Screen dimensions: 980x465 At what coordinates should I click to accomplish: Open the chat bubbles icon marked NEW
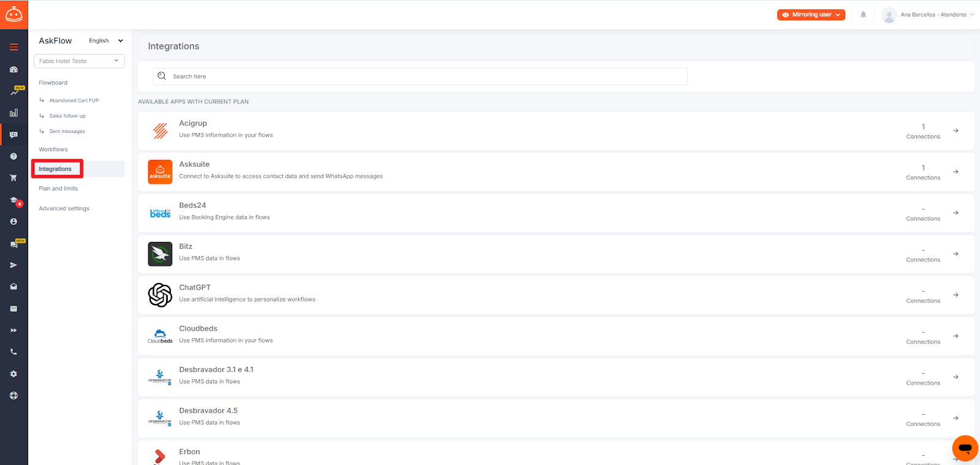click(x=15, y=244)
